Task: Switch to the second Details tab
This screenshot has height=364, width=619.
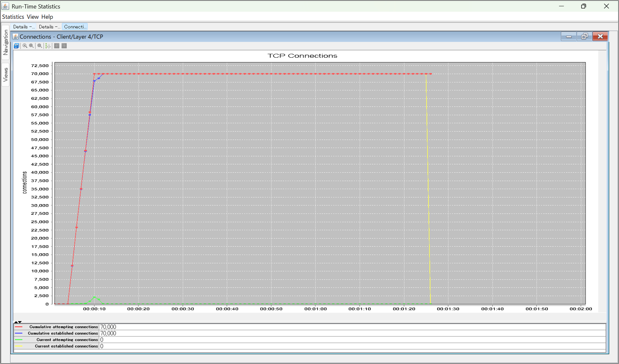Action: (x=49, y=27)
